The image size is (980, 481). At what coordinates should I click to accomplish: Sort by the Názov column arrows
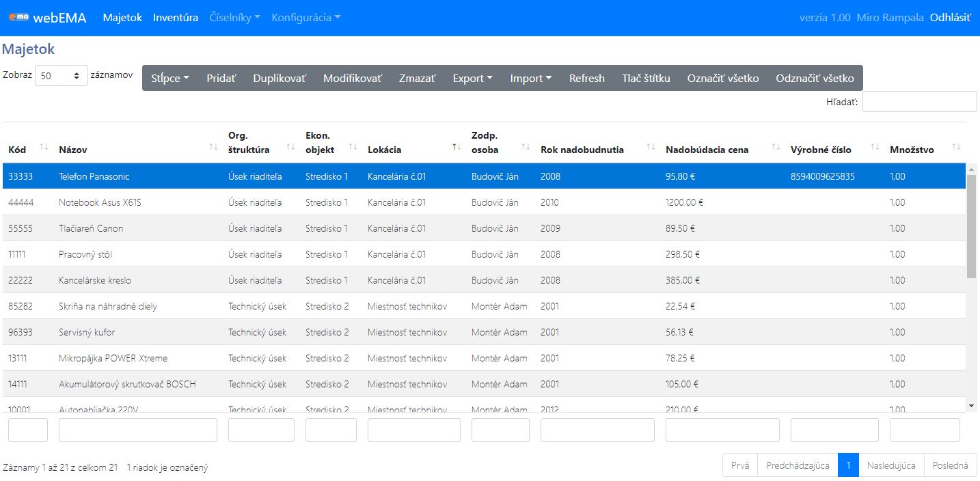coord(213,147)
